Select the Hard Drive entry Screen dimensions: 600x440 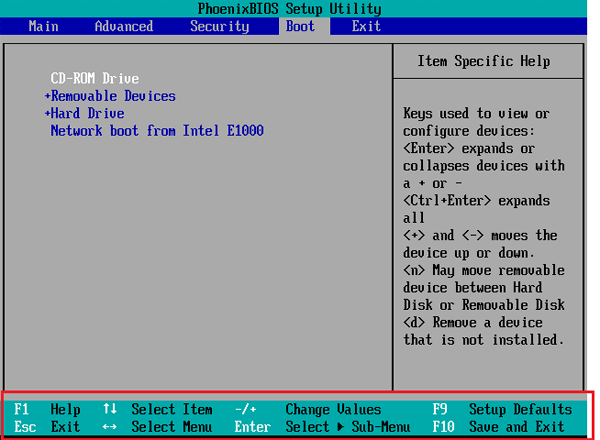(88, 113)
